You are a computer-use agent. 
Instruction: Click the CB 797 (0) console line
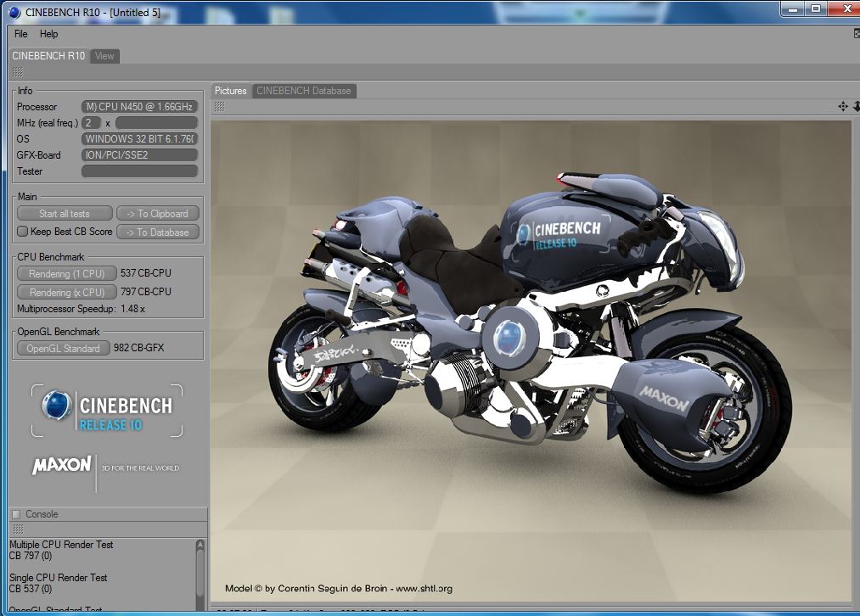(31, 555)
